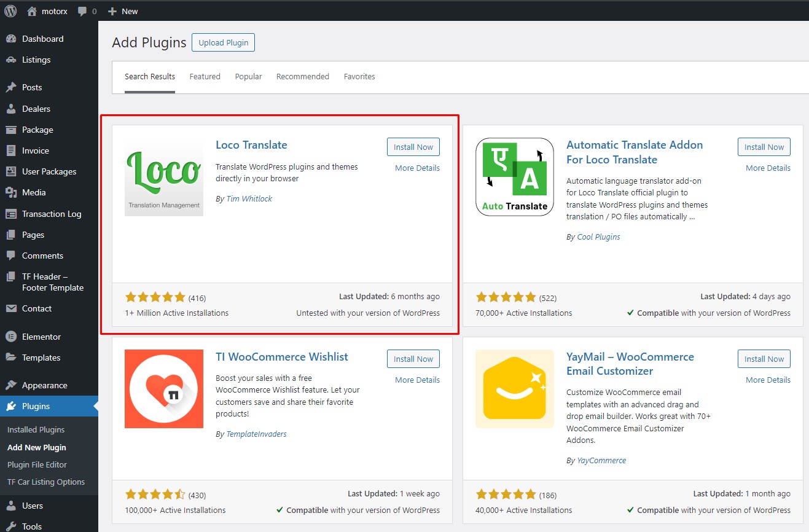This screenshot has width=809, height=532.
Task: Open More Details for TI WooCommerce Wishlist
Action: tap(418, 380)
